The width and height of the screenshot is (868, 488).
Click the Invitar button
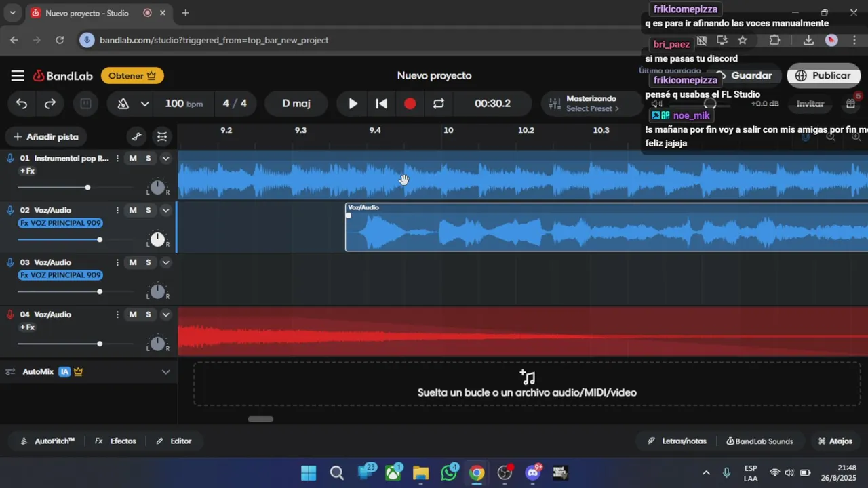810,104
